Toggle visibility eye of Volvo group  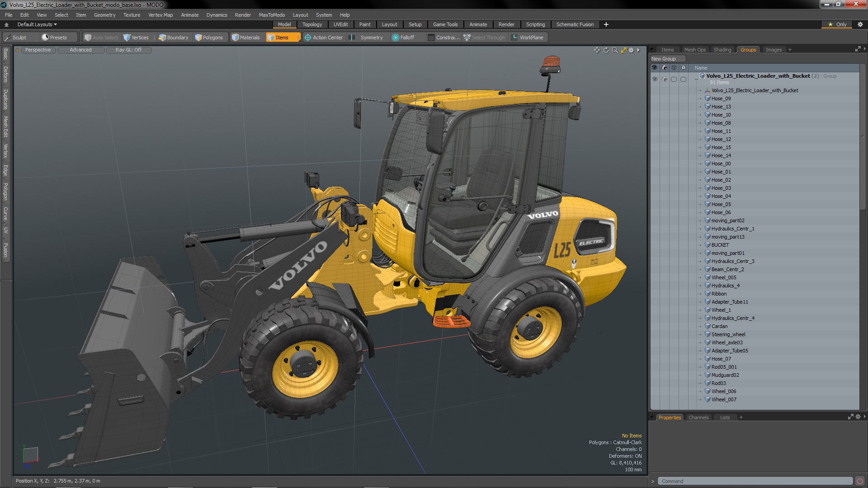click(654, 79)
